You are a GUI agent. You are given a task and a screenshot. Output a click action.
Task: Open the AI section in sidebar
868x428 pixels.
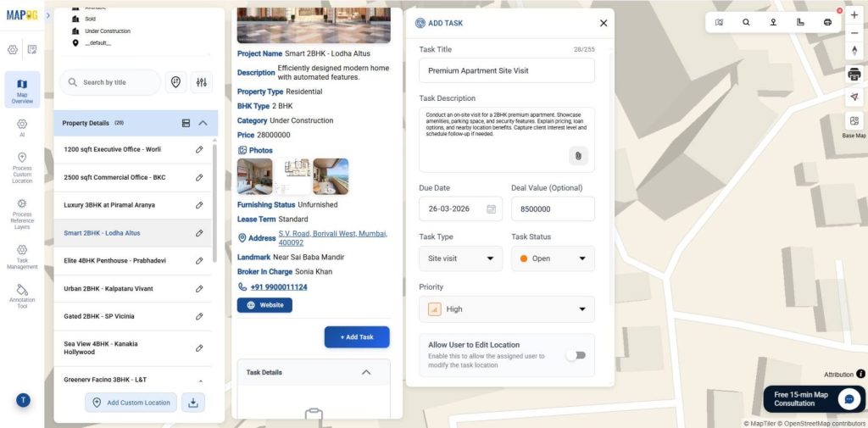click(22, 128)
